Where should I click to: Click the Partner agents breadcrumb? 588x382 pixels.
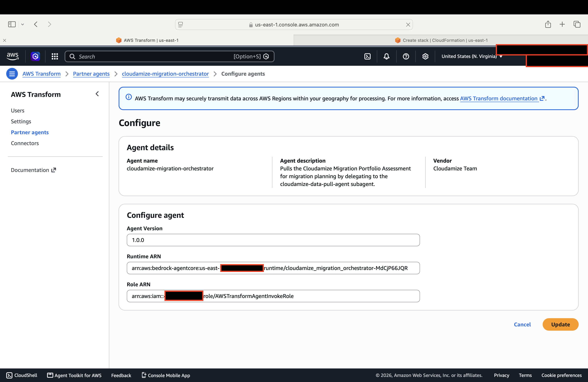(x=91, y=74)
